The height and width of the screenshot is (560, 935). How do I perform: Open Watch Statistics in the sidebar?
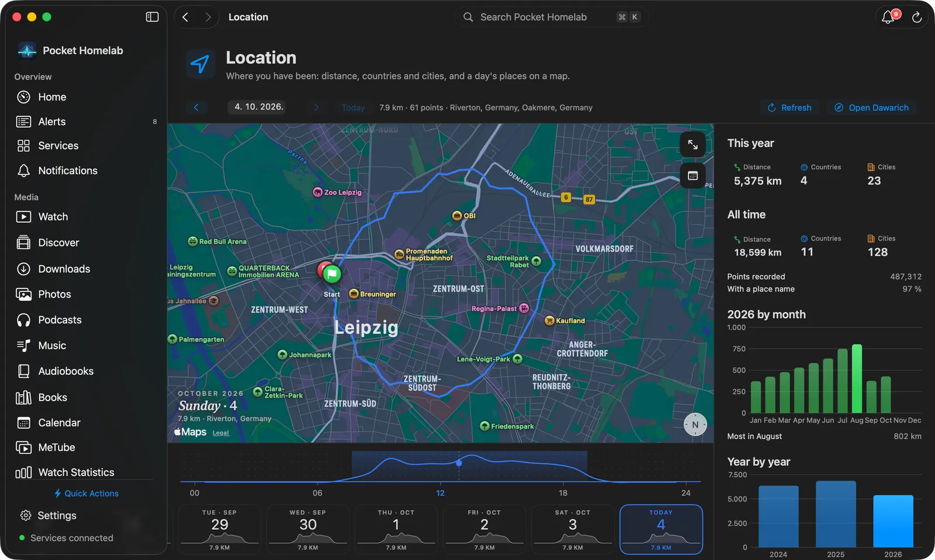[86, 472]
